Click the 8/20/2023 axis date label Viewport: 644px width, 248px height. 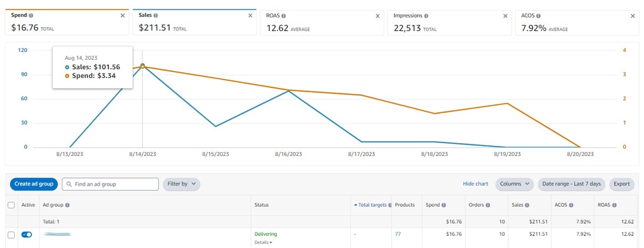point(580,154)
